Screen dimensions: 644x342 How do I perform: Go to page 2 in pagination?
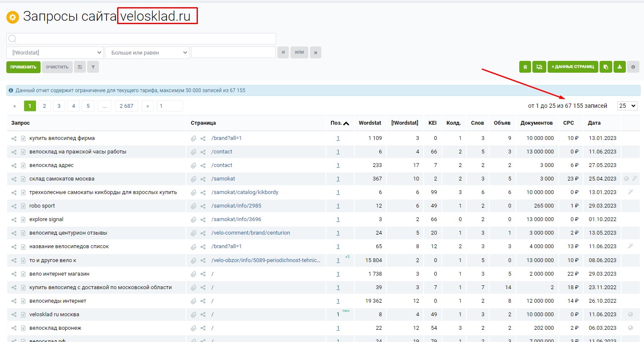44,106
